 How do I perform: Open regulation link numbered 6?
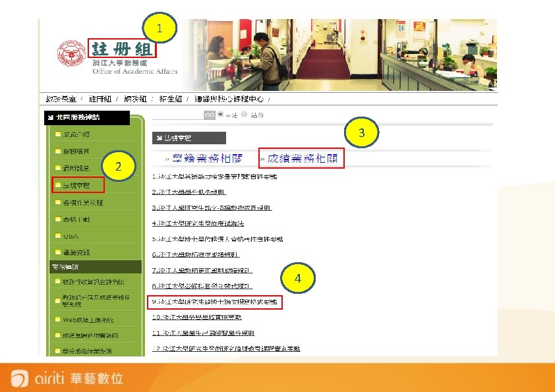pyautogui.click(x=196, y=254)
